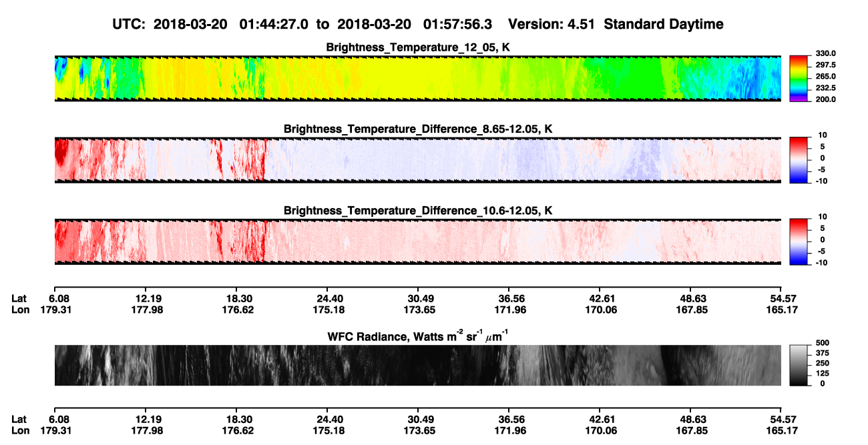
Task: Click the 330.0 colorbar label
Action: 826,53
